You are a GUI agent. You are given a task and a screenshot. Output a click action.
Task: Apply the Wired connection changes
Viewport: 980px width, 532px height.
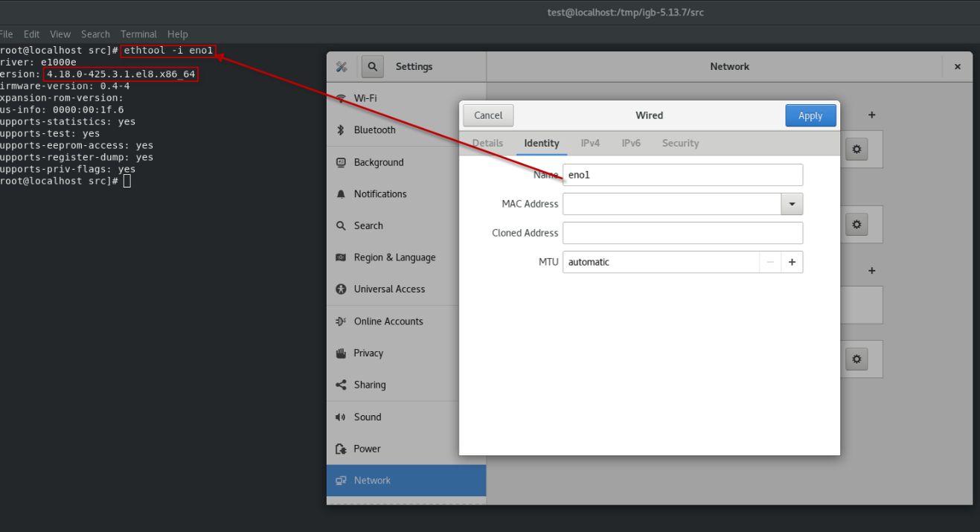(x=810, y=115)
